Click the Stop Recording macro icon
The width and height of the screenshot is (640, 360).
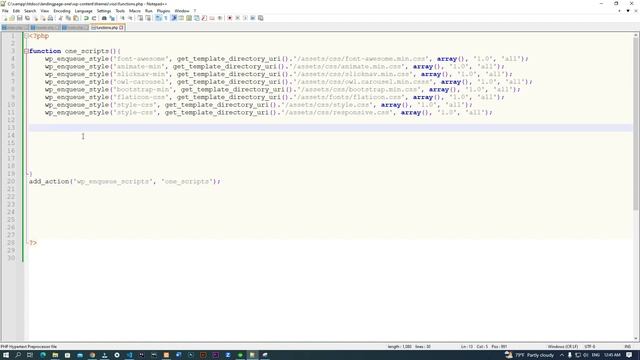tap(237, 18)
